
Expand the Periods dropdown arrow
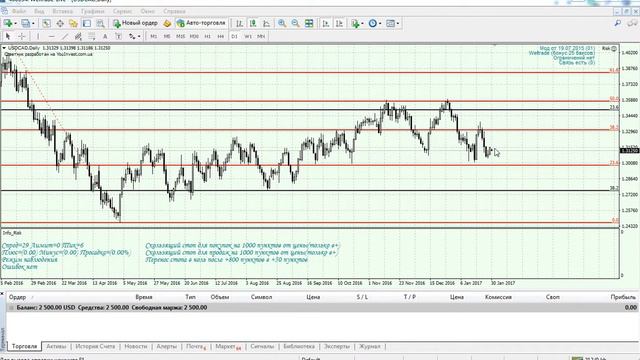coord(380,23)
